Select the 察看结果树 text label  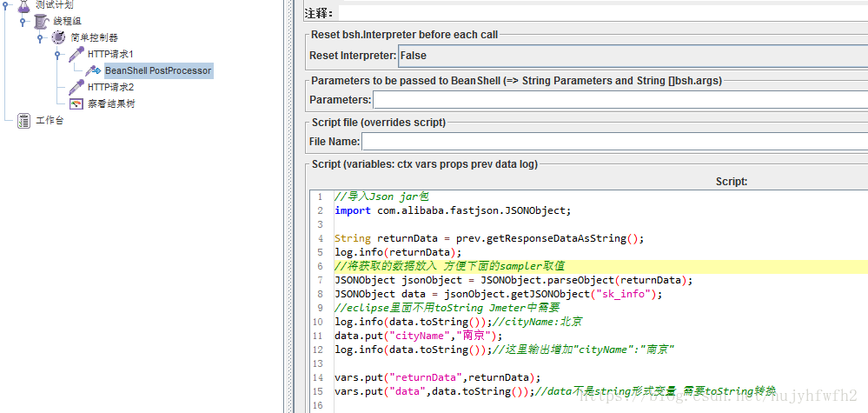[111, 103]
